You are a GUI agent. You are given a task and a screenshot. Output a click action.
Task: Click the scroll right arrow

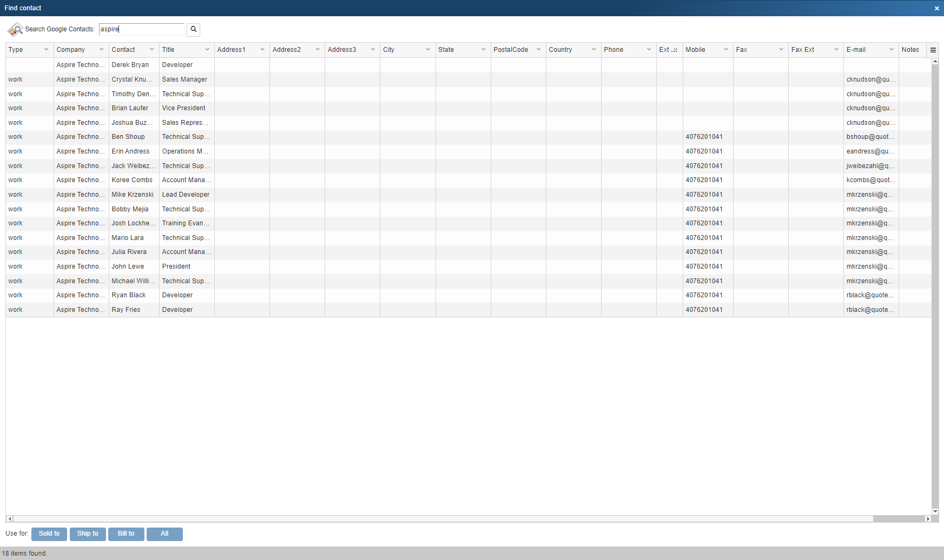pos(928,519)
